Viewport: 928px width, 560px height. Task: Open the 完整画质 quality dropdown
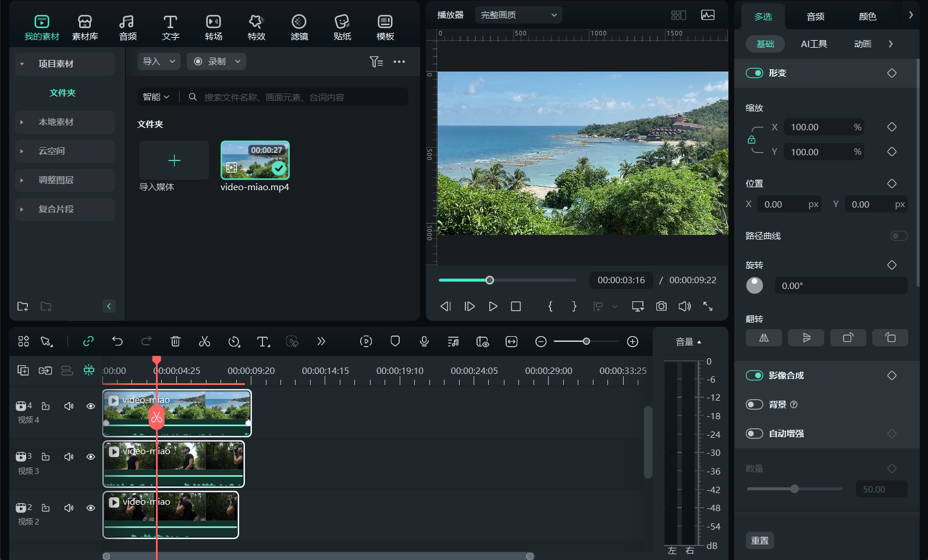518,15
